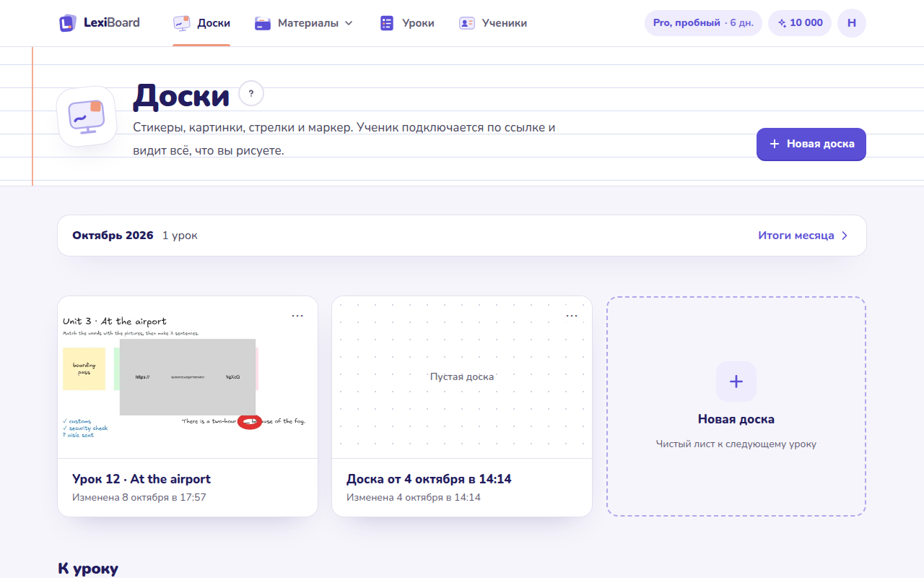Click Изменена 4 октября в 14:14 text
The height and width of the screenshot is (578, 924).
point(414,497)
